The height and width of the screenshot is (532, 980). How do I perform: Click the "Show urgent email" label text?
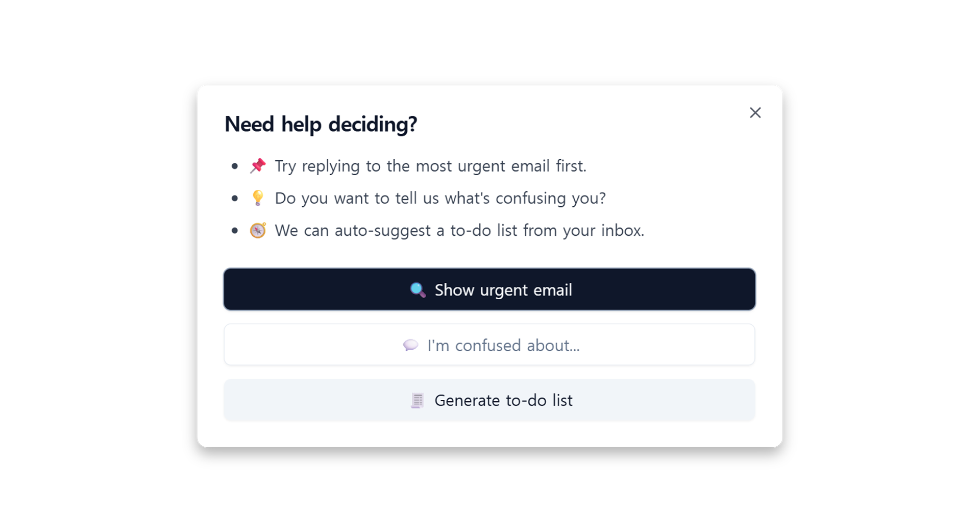tap(503, 290)
